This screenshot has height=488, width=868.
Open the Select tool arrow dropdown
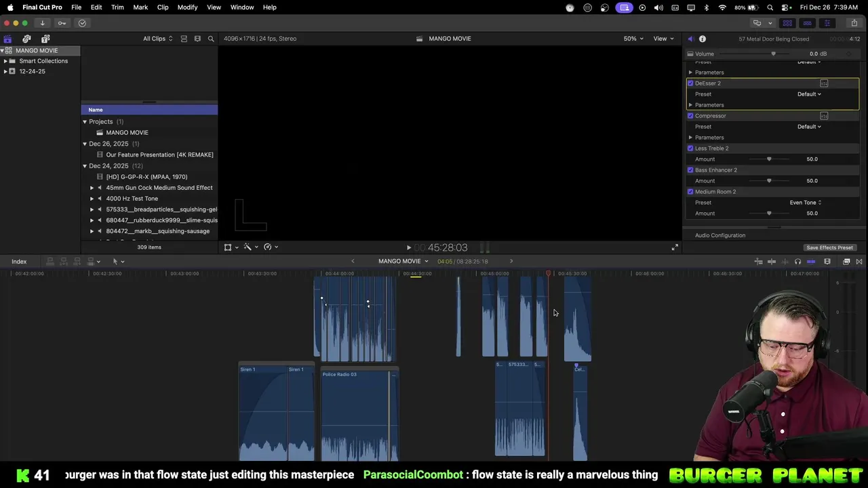tap(118, 262)
